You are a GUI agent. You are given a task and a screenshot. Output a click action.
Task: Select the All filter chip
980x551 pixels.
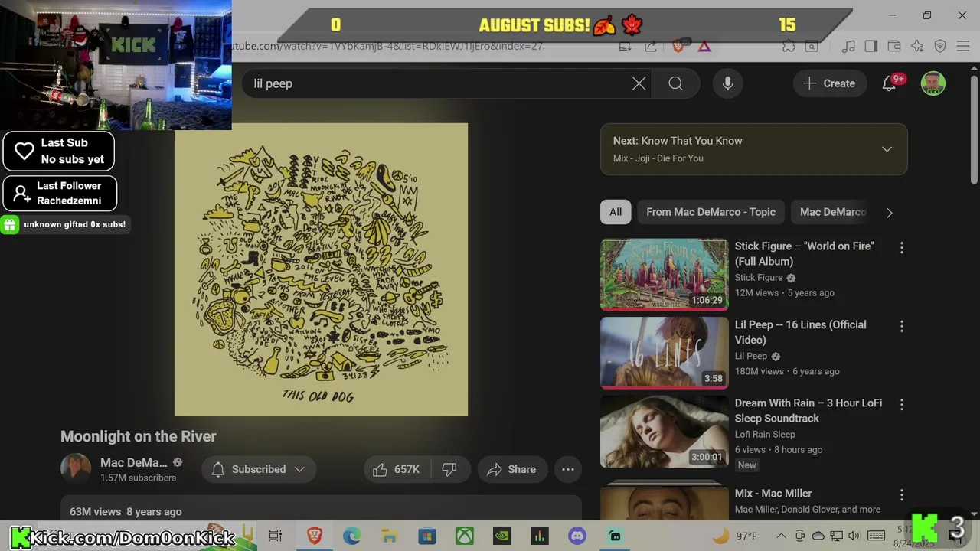tap(616, 212)
